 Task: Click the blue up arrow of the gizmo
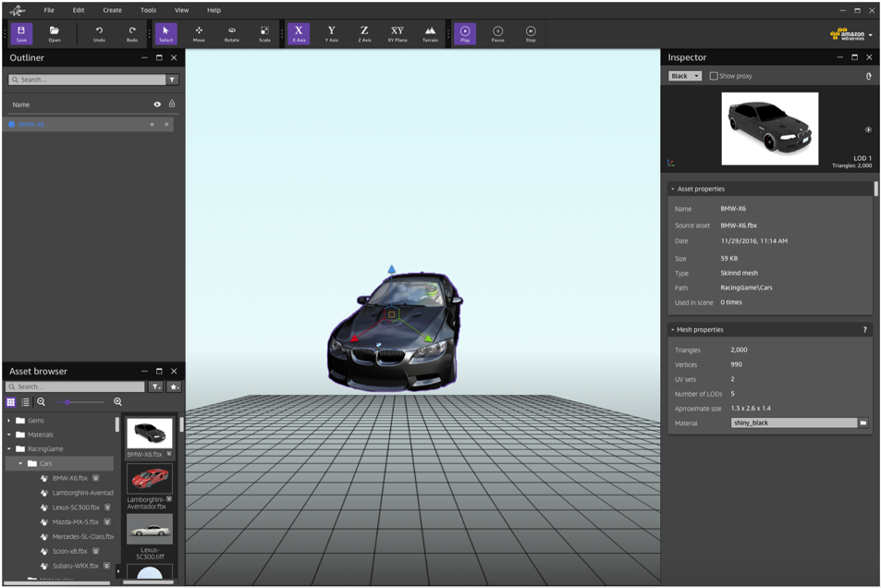coord(392,269)
